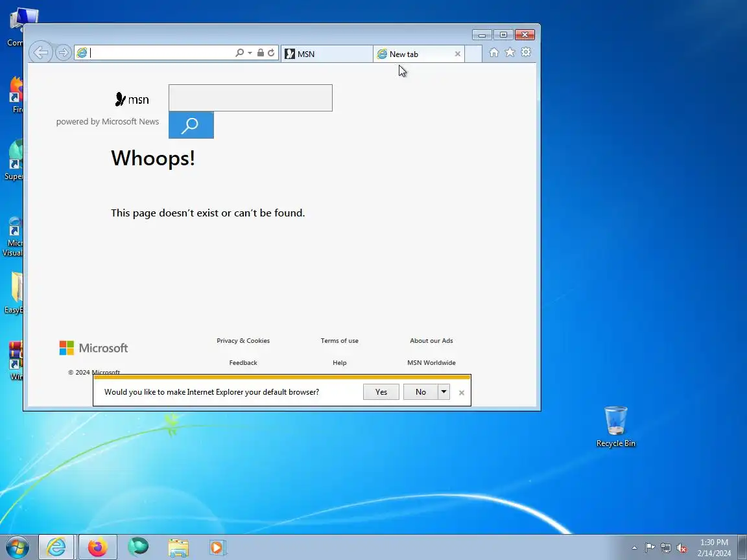Open Favorites with the star icon
The image size is (747, 560).
(x=510, y=52)
